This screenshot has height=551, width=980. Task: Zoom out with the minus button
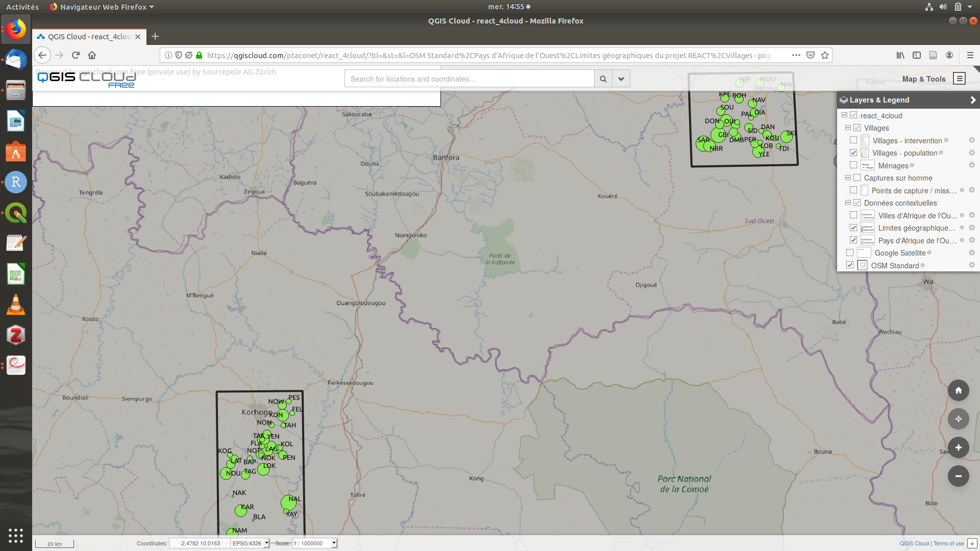coord(958,476)
